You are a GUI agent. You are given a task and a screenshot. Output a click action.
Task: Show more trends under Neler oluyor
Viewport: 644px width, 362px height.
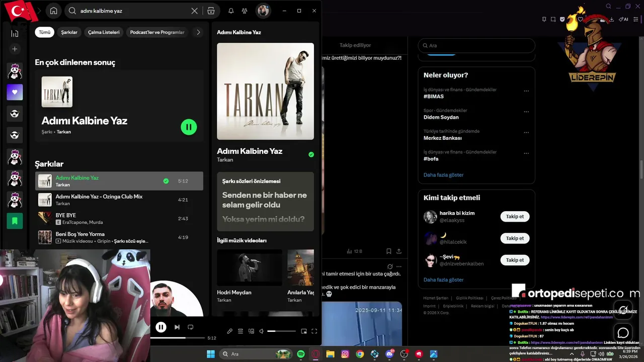coord(443,175)
